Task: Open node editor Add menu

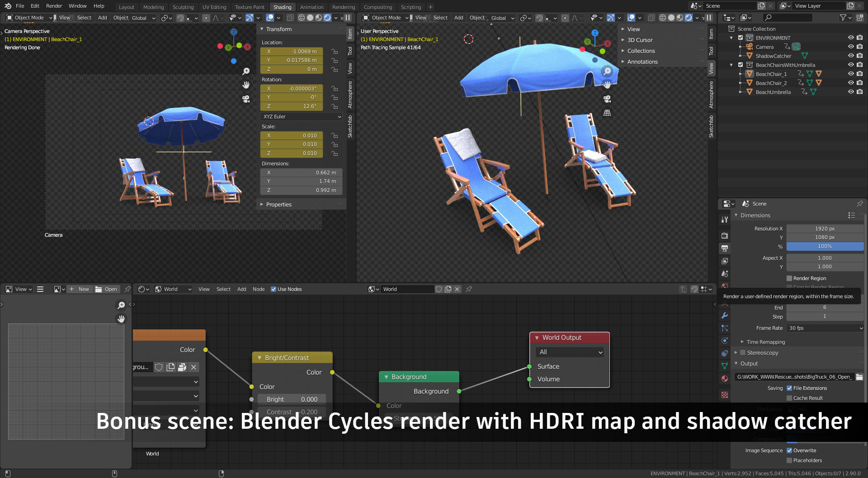Action: coord(242,289)
